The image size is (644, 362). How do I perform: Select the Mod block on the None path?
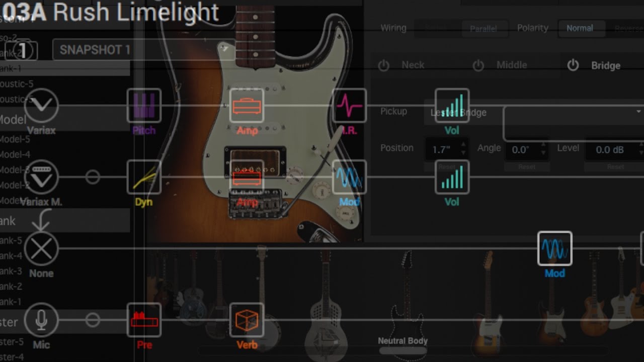[x=554, y=248]
